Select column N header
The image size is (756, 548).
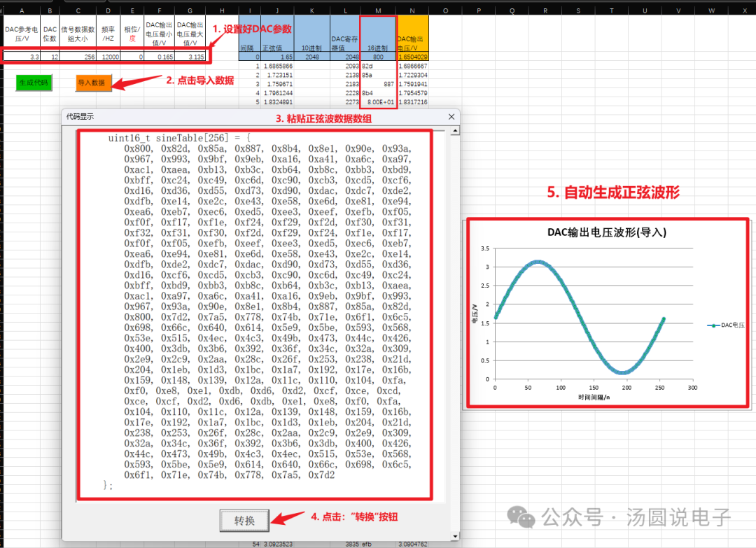[412, 10]
